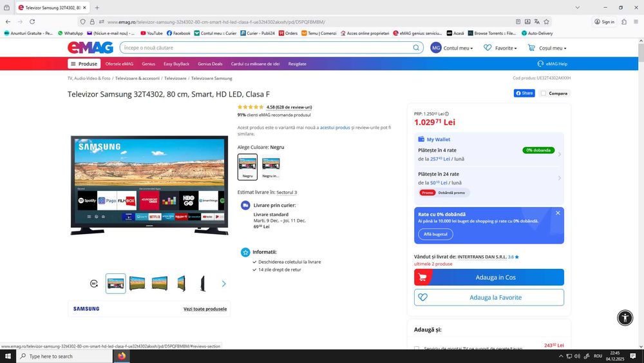The height and width of the screenshot is (363, 644).
Task: Click the volume icon in system tray
Action: tap(578, 356)
